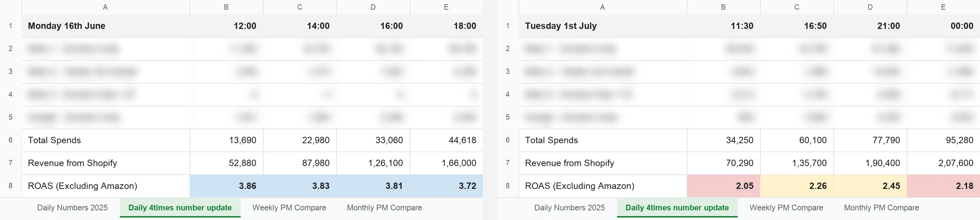Select red ROAS cell showing 2.05

[724, 186]
